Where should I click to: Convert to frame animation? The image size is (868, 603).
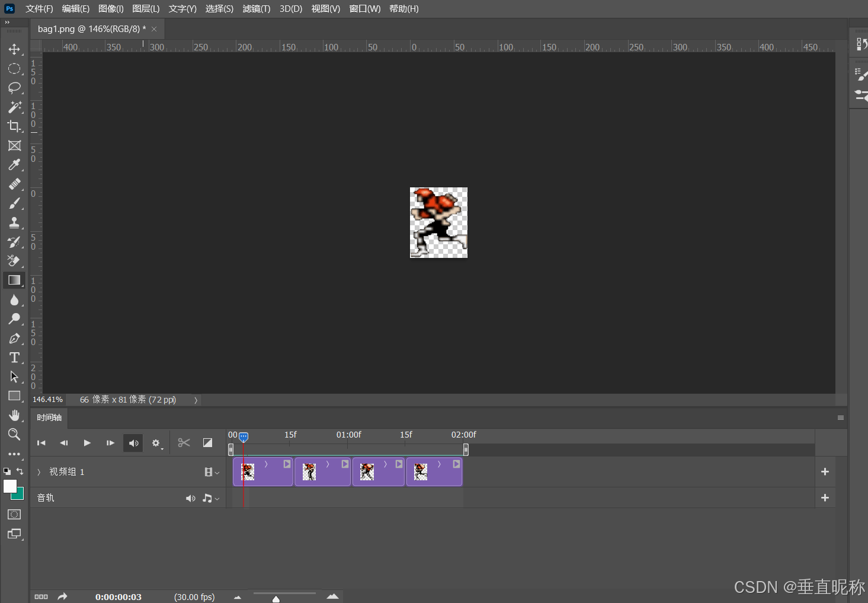click(x=41, y=597)
